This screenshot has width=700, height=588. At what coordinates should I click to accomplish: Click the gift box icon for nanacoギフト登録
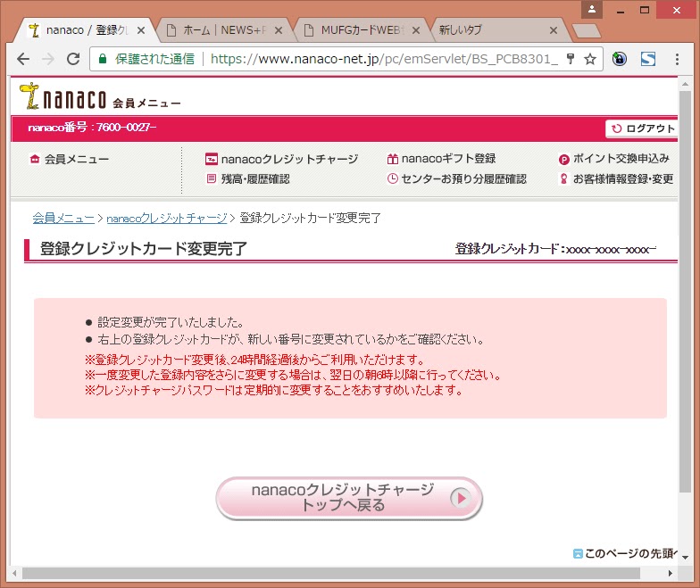[x=393, y=159]
